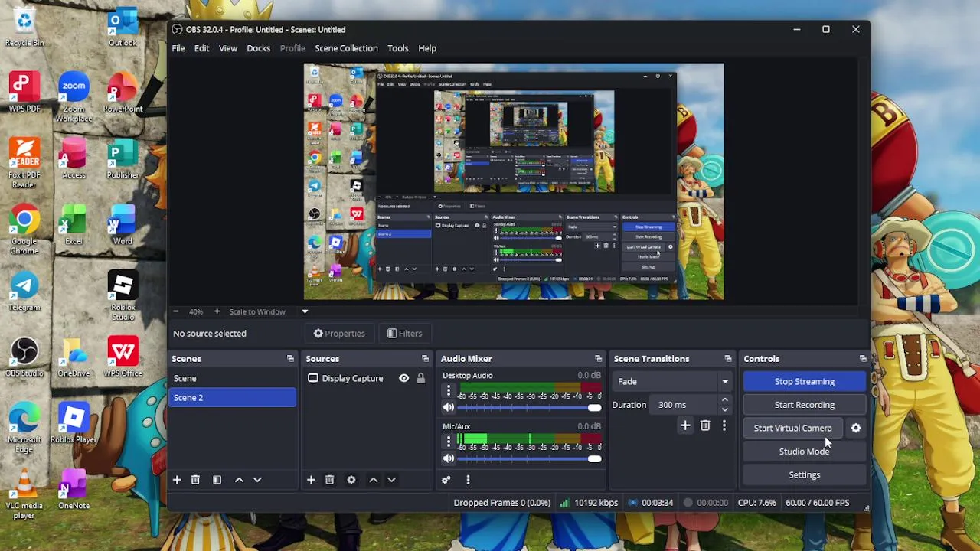980x551 pixels.
Task: Zoom in preview with plus icon
Action: click(217, 311)
